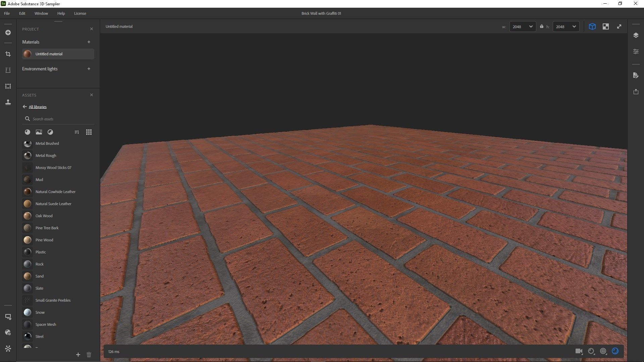The height and width of the screenshot is (362, 644).
Task: Open environment globe settings icon
Action: point(603,351)
